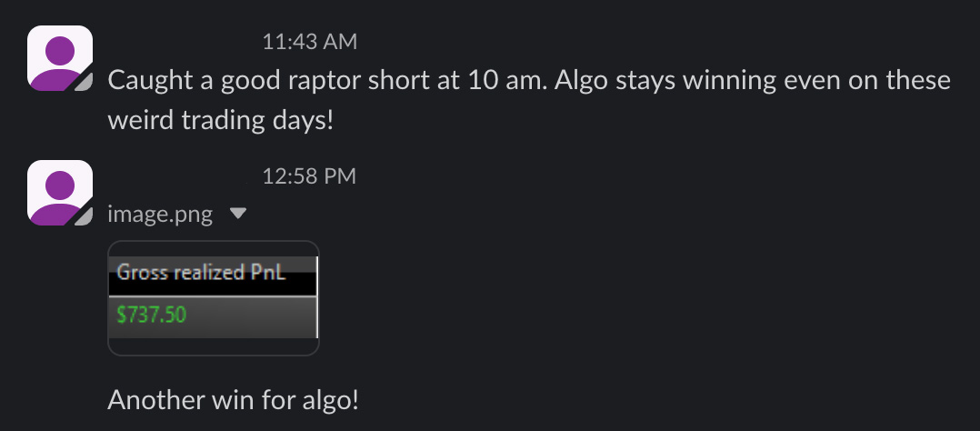Click the status indicator on the first avatar
This screenshot has width=980, height=431.
[85, 83]
